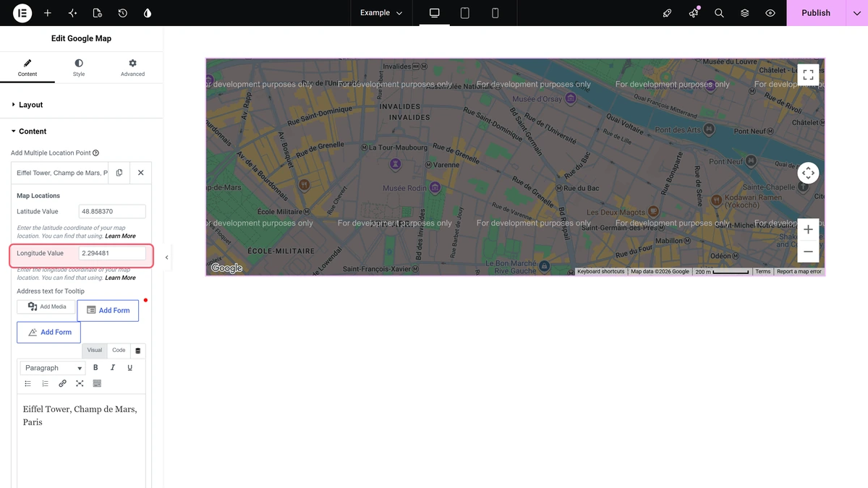Open the Finder search icon
Screen dimensions: 868x488
[719, 13]
